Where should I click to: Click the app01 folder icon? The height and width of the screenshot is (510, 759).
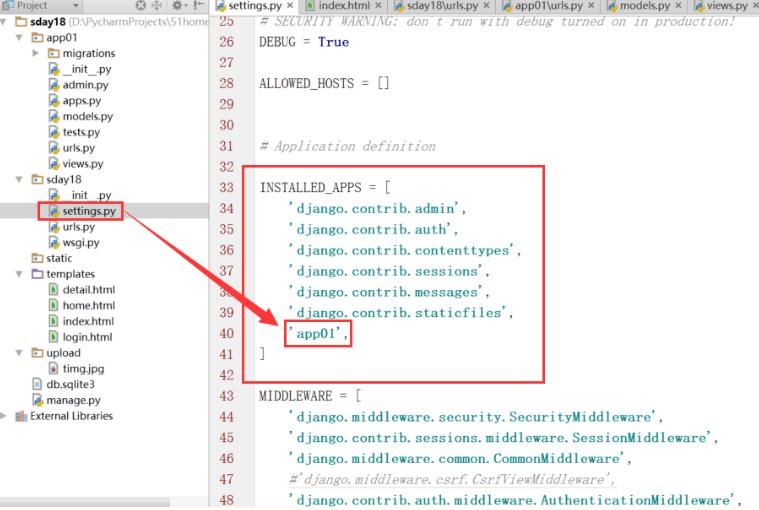pyautogui.click(x=37, y=37)
